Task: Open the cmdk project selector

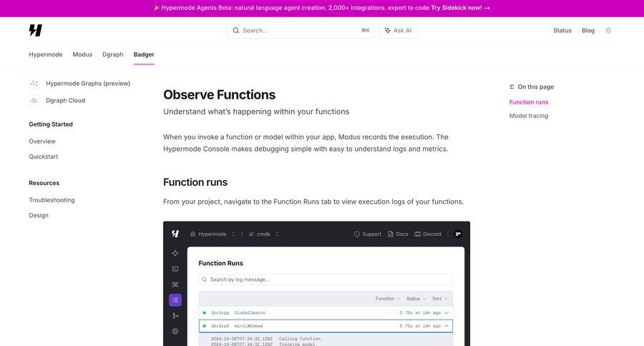Action: (263, 234)
